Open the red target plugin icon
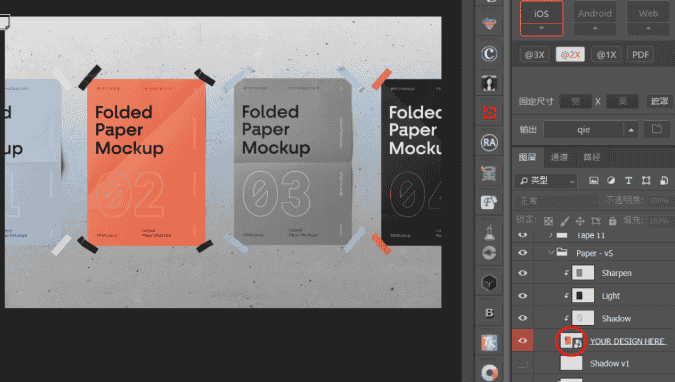Viewport: 675px width, 382px height. click(x=489, y=113)
